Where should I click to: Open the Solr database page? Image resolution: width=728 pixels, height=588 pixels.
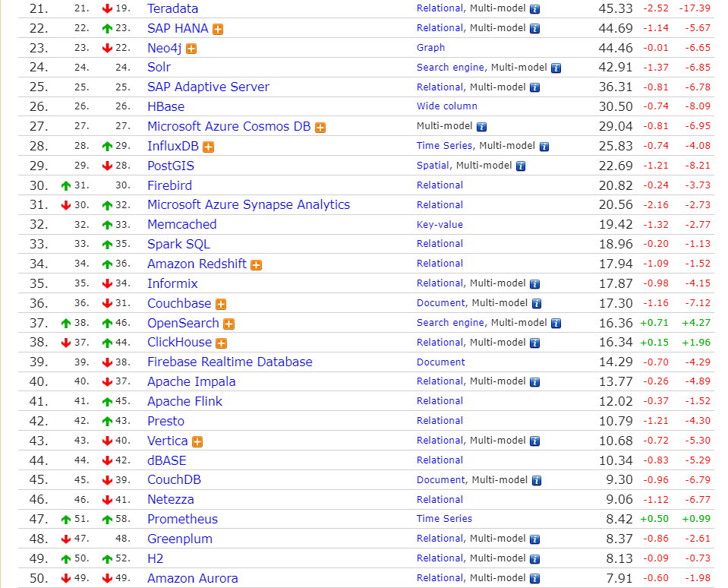click(x=159, y=68)
